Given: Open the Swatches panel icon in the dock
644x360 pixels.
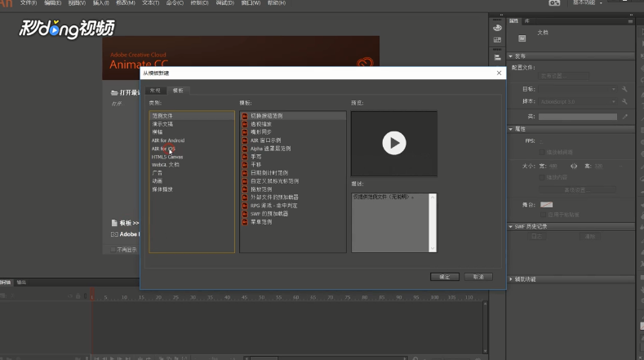Looking at the screenshot, I should [497, 40].
